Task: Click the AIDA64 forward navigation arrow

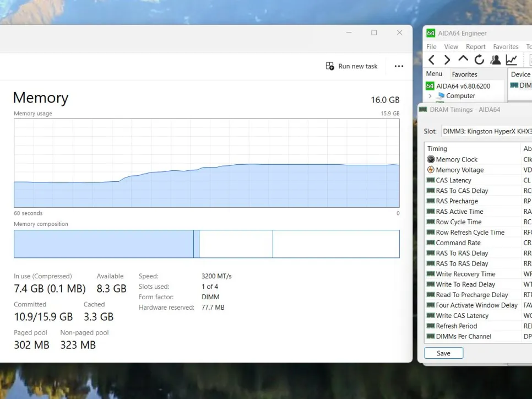Action: click(x=447, y=60)
